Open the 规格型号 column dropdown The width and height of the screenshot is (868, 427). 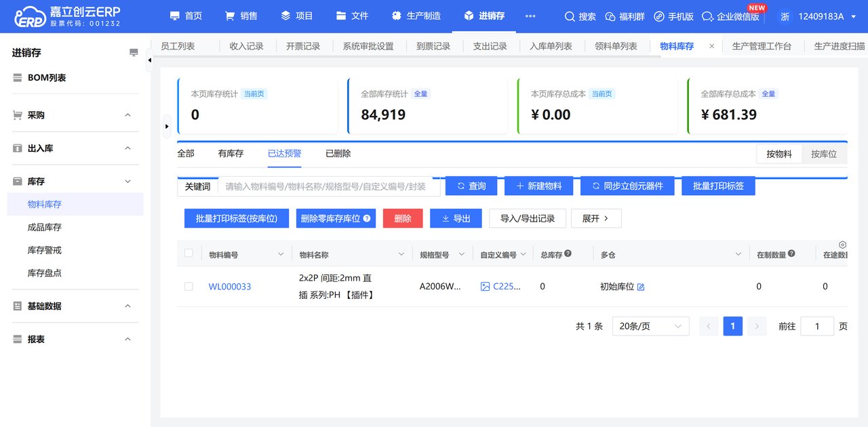(x=462, y=254)
